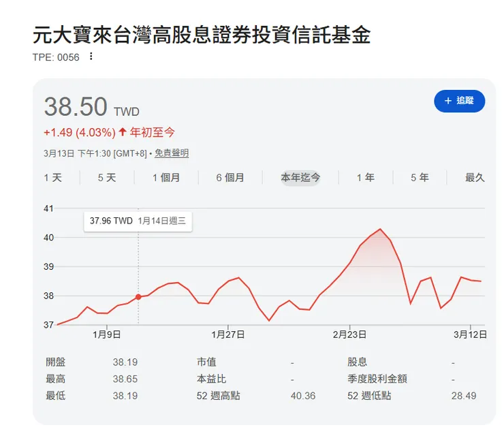504x436 pixels.
Task: Click the 本益比 label
Action: pos(211,379)
